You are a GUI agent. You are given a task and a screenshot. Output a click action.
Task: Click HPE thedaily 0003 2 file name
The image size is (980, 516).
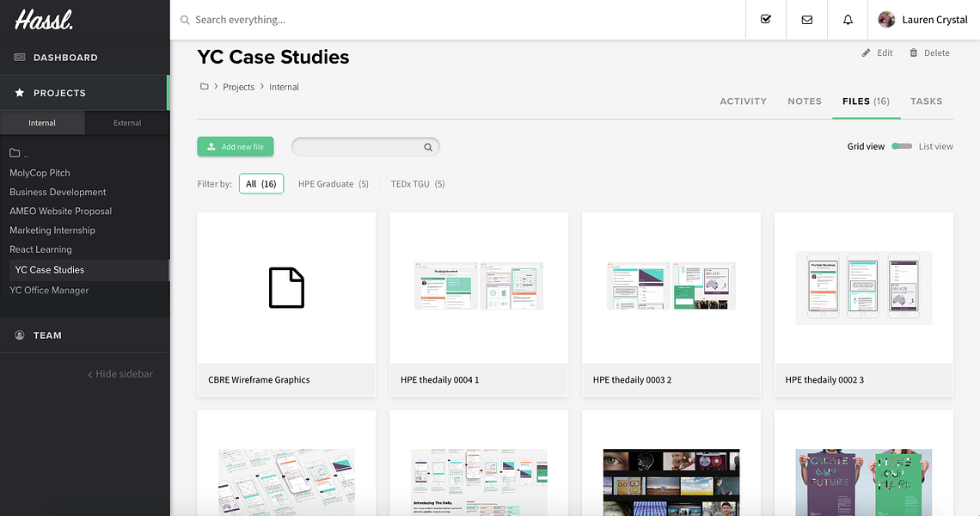(632, 379)
